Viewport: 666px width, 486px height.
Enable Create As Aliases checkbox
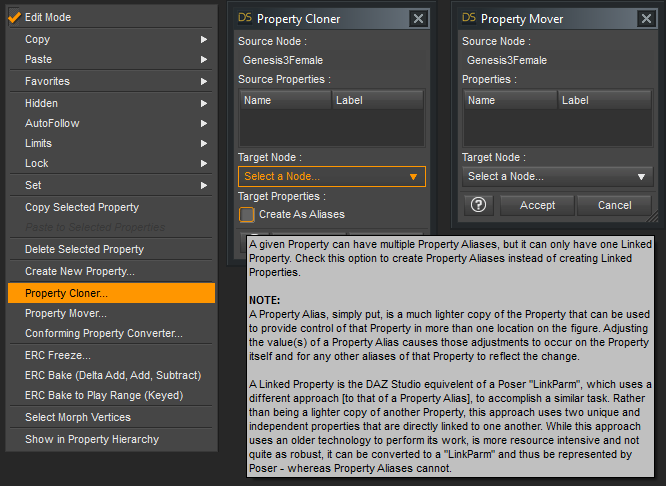[x=247, y=214]
